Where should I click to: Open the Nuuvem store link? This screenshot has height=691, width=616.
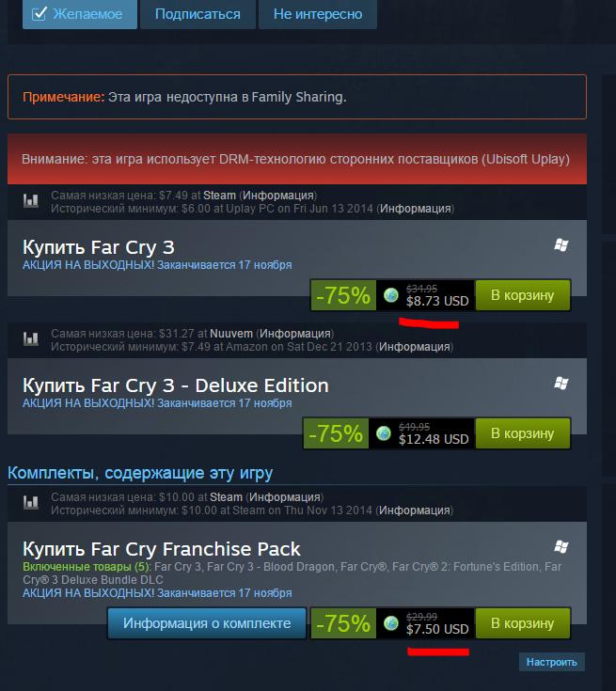pyautogui.click(x=231, y=334)
